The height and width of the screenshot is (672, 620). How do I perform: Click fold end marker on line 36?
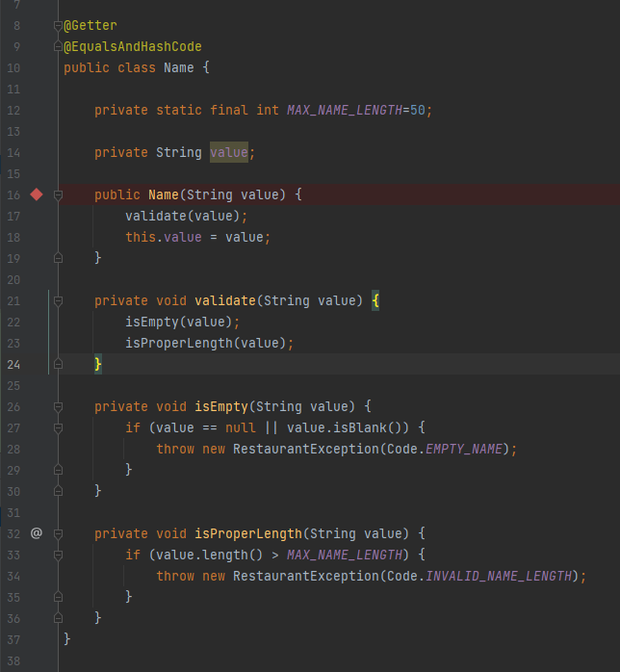tap(59, 617)
